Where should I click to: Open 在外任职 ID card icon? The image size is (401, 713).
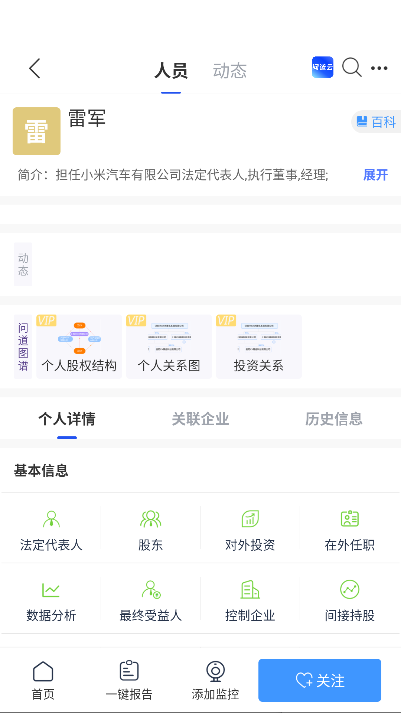coord(350,519)
